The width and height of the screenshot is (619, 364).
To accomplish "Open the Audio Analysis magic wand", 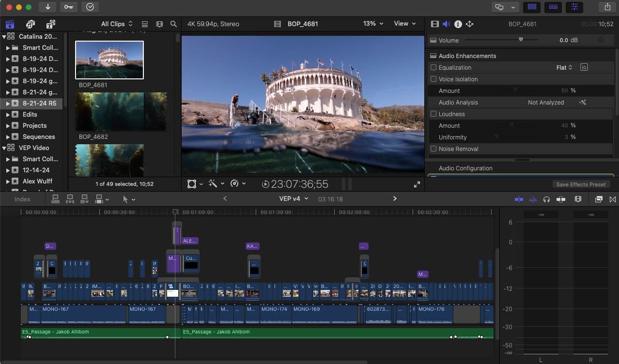I will 583,102.
